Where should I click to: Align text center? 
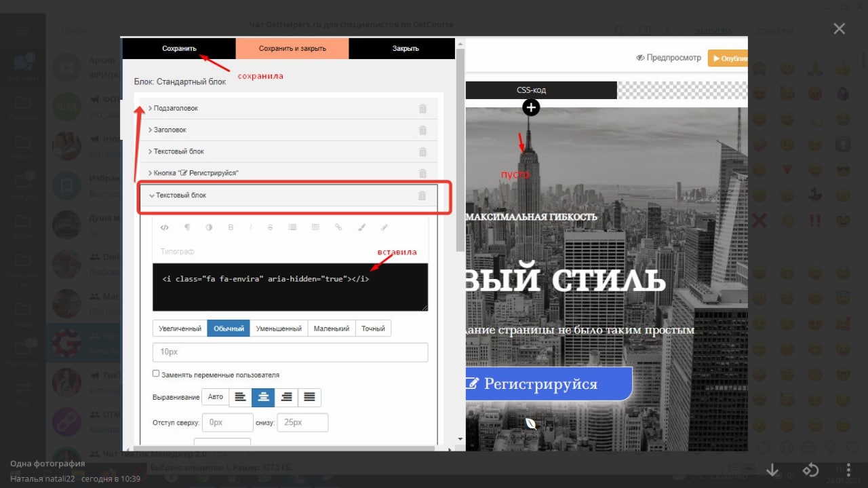click(263, 397)
